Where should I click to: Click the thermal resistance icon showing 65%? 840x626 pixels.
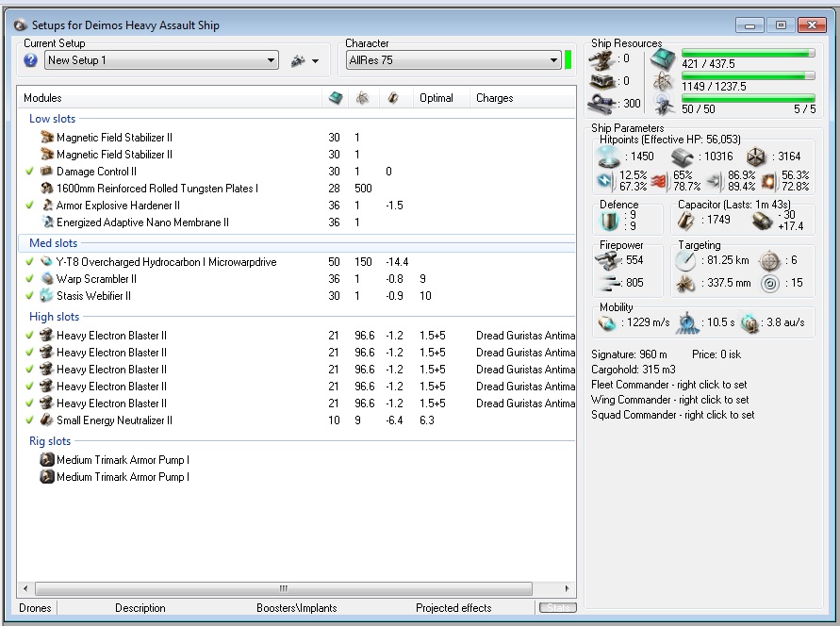point(660,182)
